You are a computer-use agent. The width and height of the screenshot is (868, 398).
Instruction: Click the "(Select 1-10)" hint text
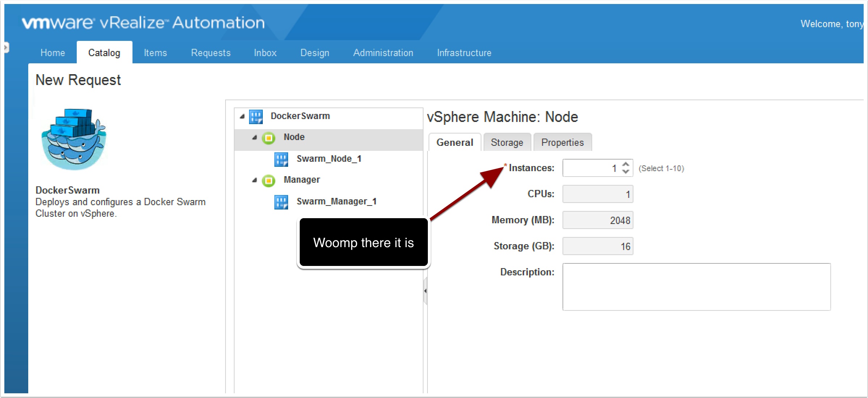click(661, 169)
